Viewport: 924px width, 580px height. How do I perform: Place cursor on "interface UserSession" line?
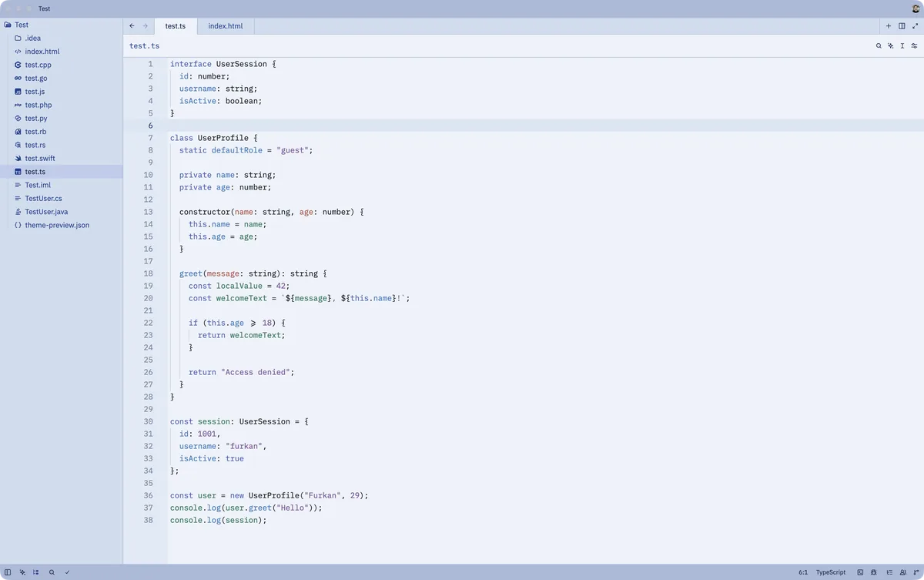pyautogui.click(x=223, y=64)
